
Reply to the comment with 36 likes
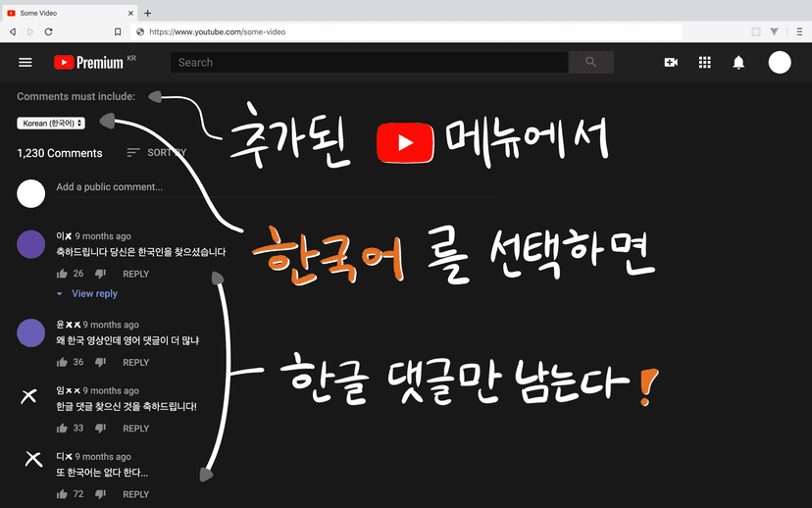(x=135, y=363)
